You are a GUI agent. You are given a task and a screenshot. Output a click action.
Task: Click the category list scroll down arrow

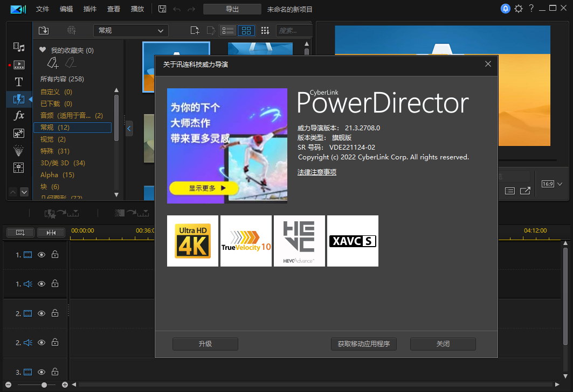(116, 194)
